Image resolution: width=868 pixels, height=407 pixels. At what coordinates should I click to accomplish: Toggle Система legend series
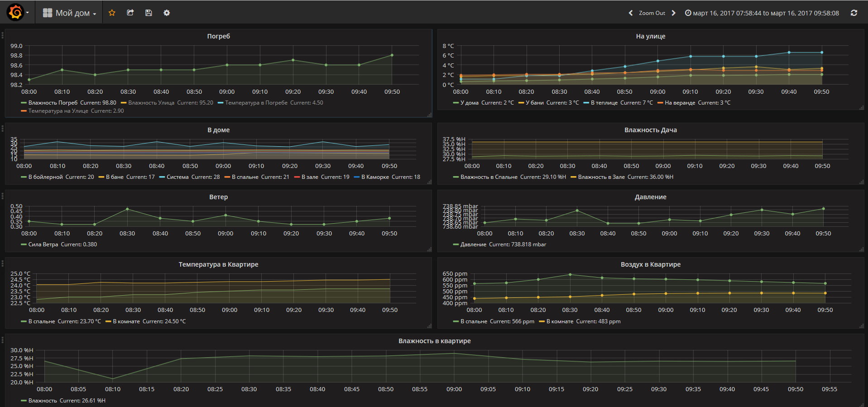click(177, 177)
